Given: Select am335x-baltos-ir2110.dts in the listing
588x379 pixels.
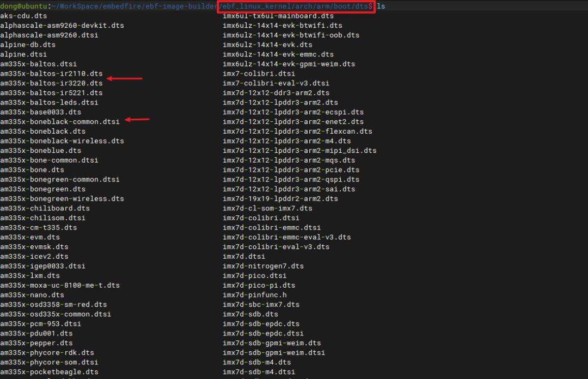Looking at the screenshot, I should pos(51,73).
